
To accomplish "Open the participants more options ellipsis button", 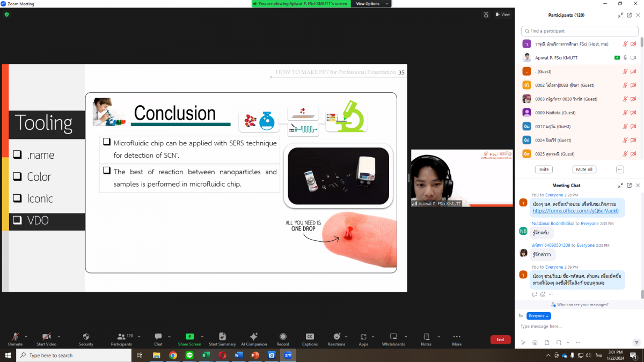I will click(x=620, y=169).
